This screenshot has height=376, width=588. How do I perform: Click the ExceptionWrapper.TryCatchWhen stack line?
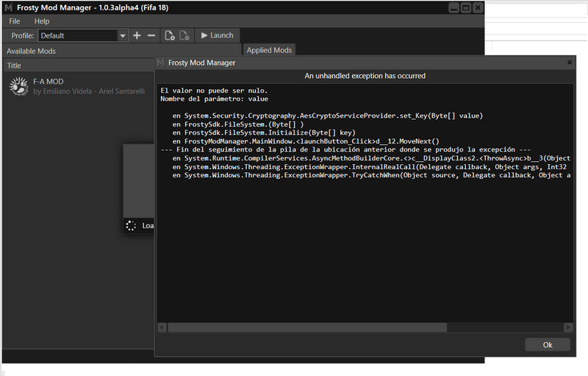pyautogui.click(x=372, y=175)
